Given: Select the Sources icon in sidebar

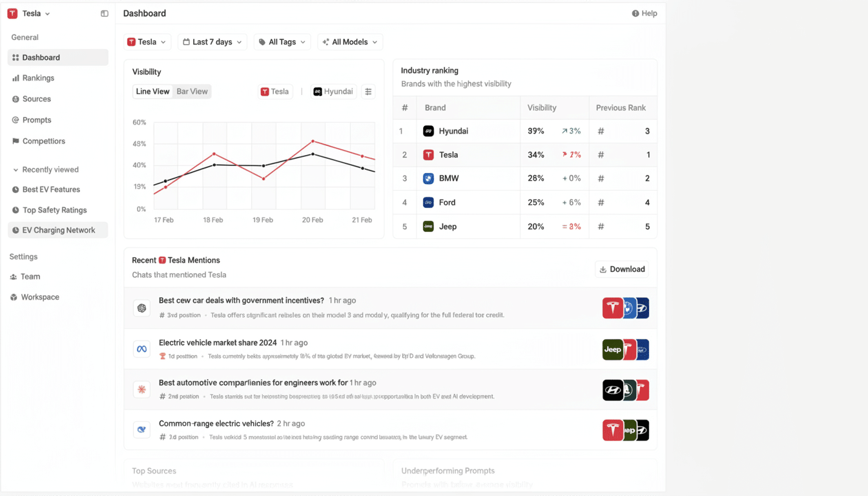Looking at the screenshot, I should click(x=14, y=99).
